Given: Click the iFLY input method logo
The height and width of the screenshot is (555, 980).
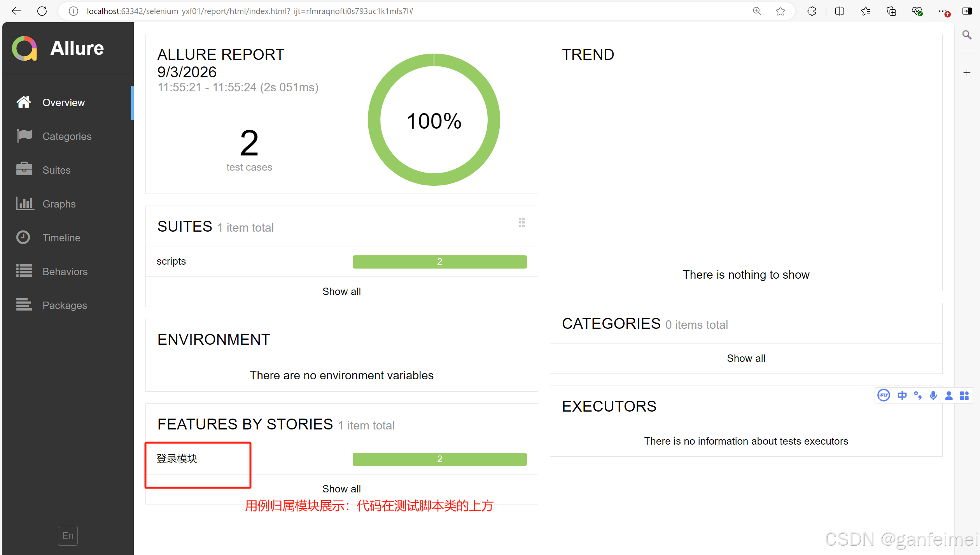Looking at the screenshot, I should tap(884, 395).
